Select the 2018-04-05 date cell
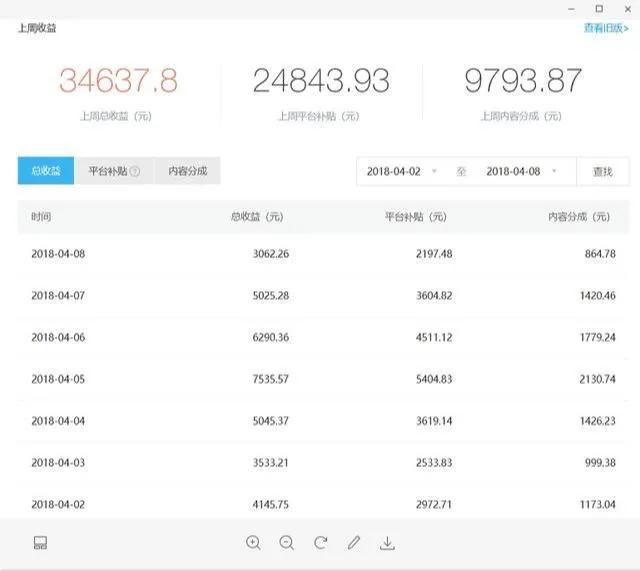640x571 pixels. point(58,379)
